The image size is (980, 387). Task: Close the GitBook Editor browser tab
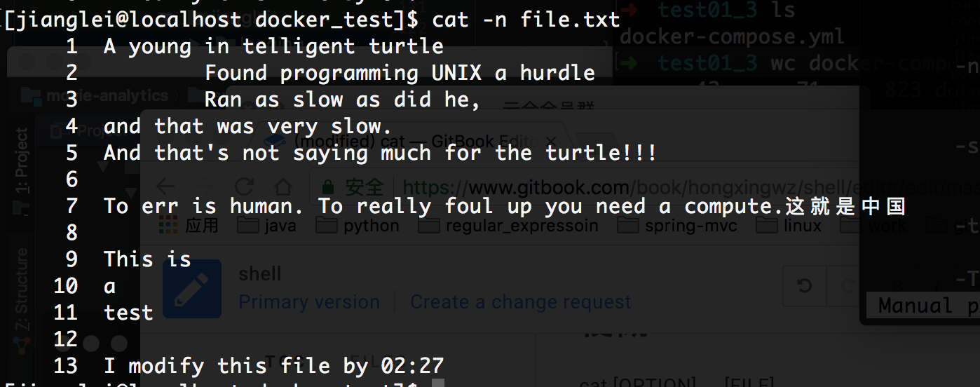tap(550, 141)
